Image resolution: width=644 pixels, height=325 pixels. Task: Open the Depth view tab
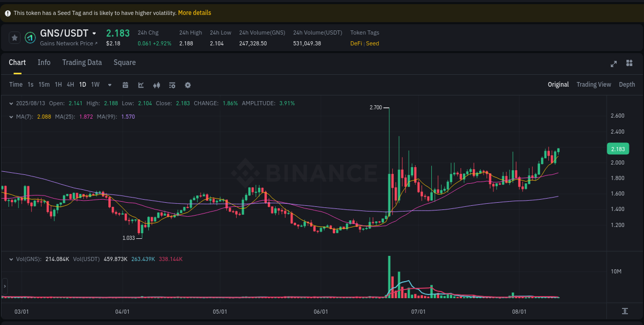click(626, 84)
